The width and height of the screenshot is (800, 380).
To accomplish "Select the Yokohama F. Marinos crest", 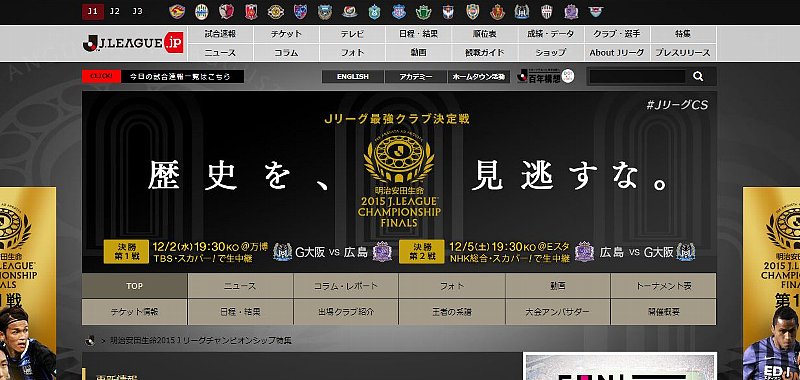I will (x=349, y=11).
